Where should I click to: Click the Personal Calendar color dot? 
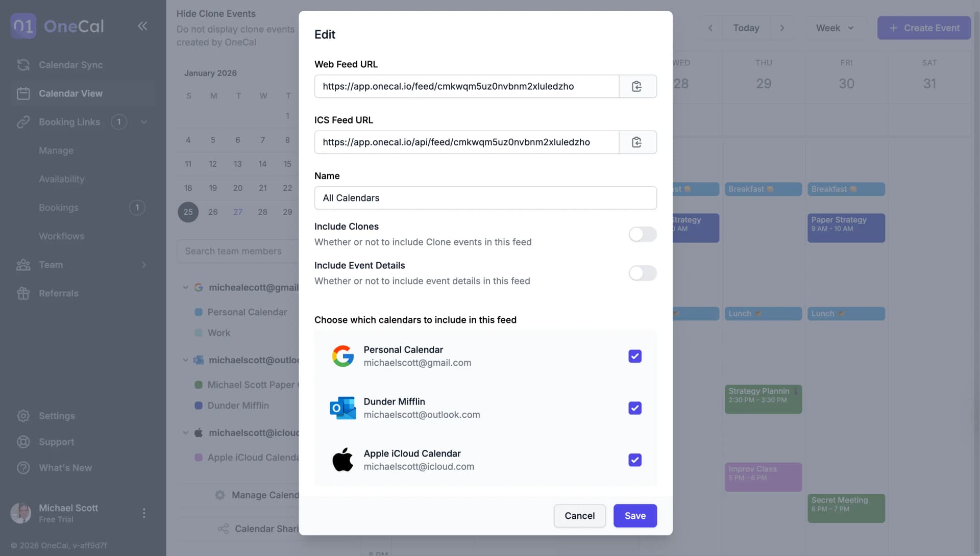click(199, 312)
